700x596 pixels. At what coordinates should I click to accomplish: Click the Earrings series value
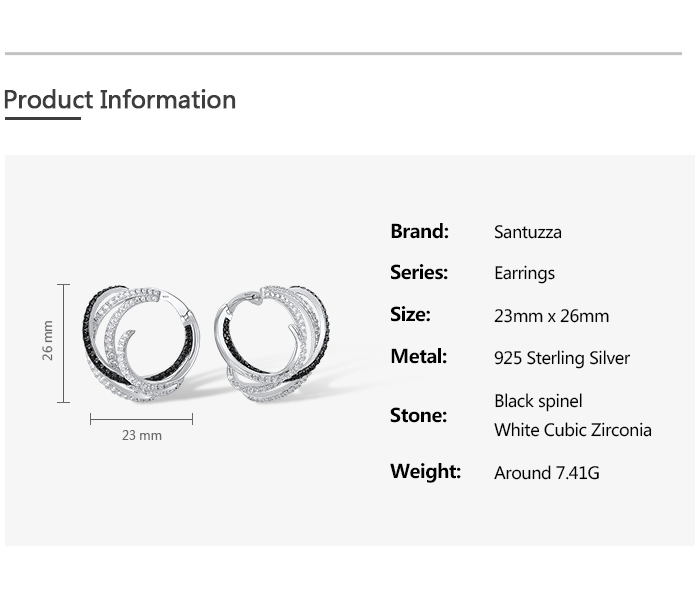(x=524, y=273)
